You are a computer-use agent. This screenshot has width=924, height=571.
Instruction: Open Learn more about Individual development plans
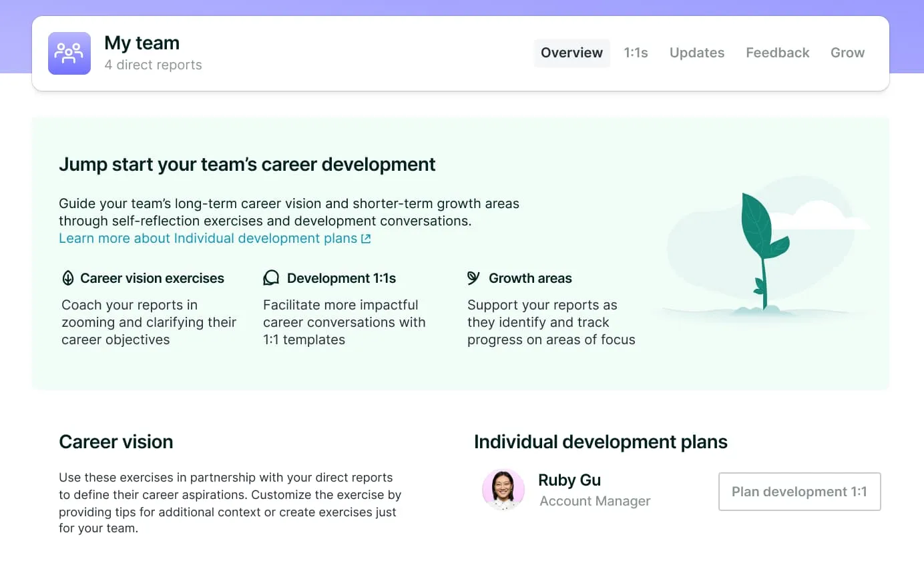click(208, 239)
